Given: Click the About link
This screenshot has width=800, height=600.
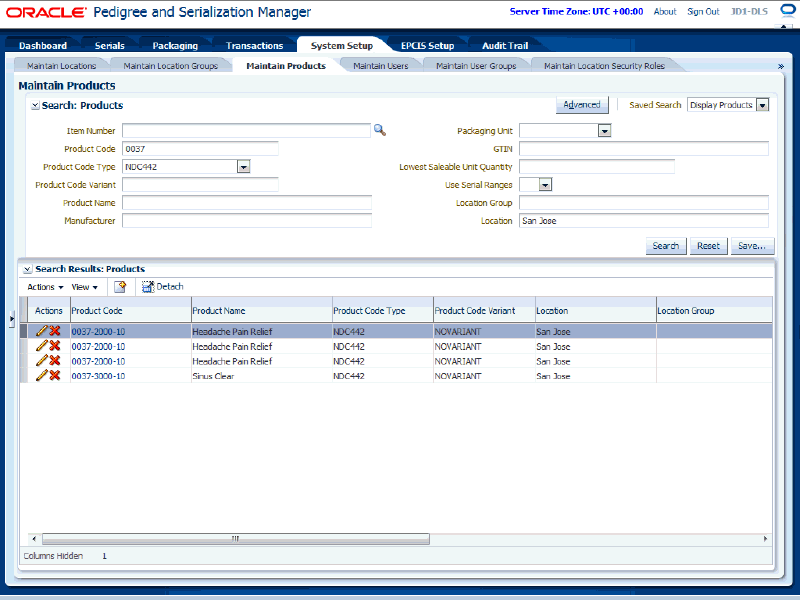Looking at the screenshot, I should click(665, 11).
